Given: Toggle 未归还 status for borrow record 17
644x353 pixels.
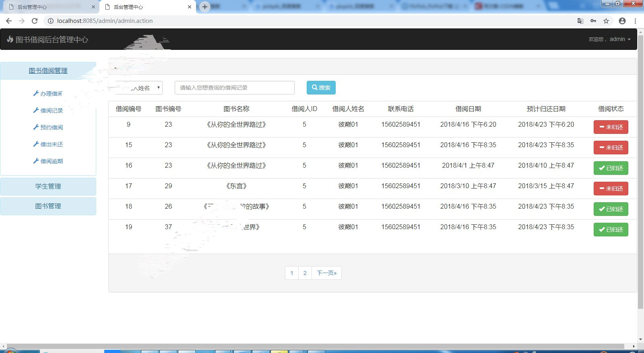Looking at the screenshot, I should click(x=611, y=189).
